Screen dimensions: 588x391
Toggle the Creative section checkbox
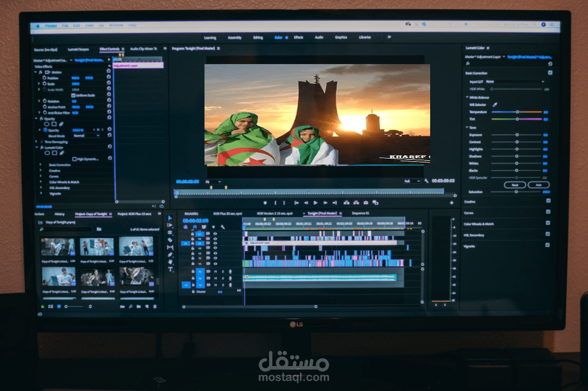click(548, 201)
